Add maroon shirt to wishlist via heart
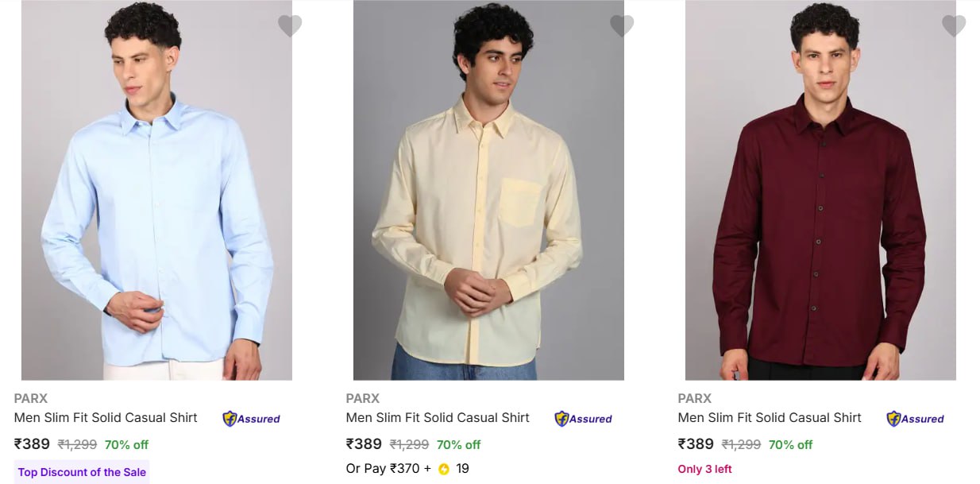 point(954,26)
